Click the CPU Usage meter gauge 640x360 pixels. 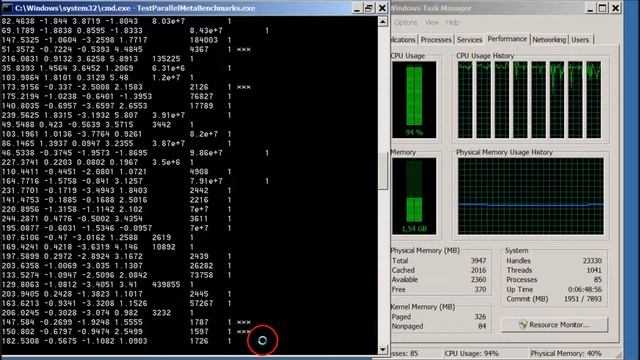pos(414,100)
